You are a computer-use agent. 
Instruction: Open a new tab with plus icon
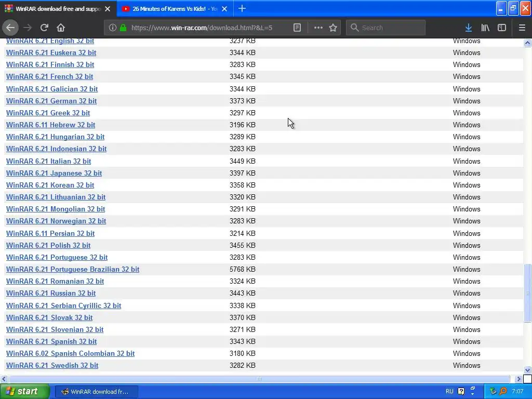(242, 8)
